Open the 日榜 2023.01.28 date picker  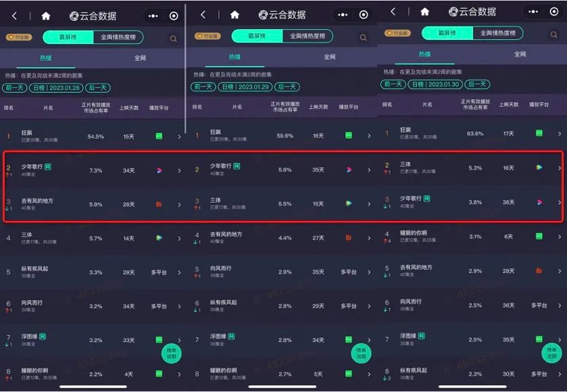(56, 87)
